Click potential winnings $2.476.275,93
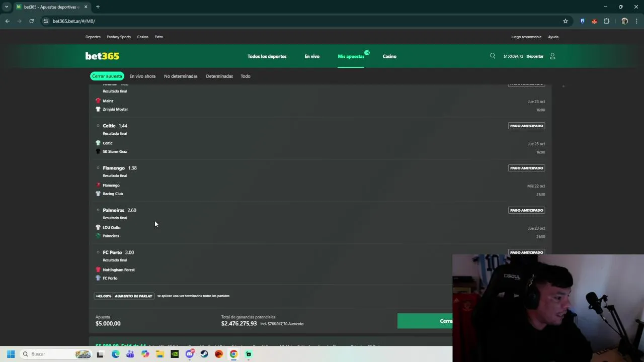The height and width of the screenshot is (362, 644). 239,324
